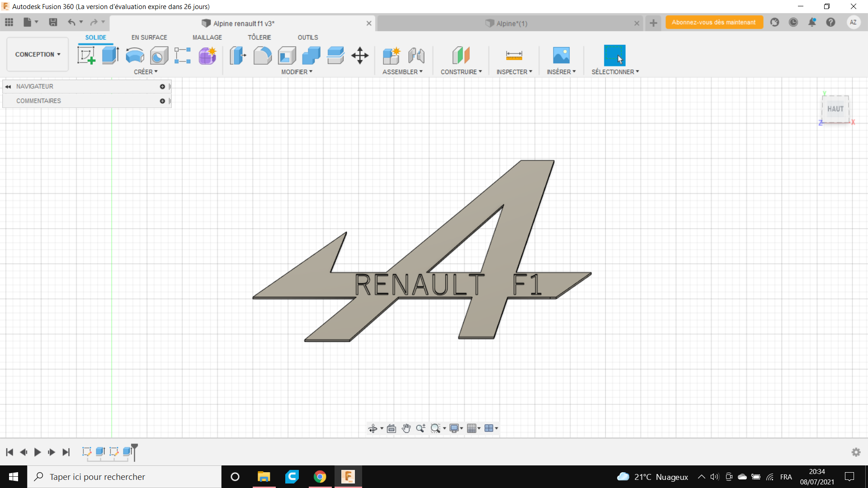Image resolution: width=868 pixels, height=488 pixels.
Task: Open the CONCEPTION workspace dropdown
Action: click(38, 54)
